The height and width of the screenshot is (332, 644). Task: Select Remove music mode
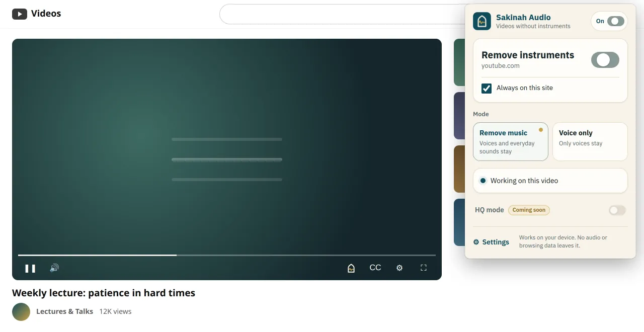(x=511, y=142)
